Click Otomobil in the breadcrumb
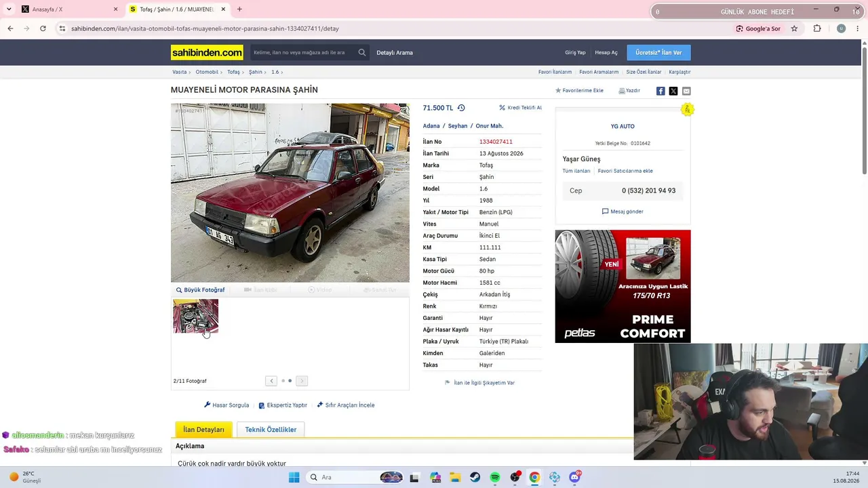The height and width of the screenshot is (488, 868). 207,72
